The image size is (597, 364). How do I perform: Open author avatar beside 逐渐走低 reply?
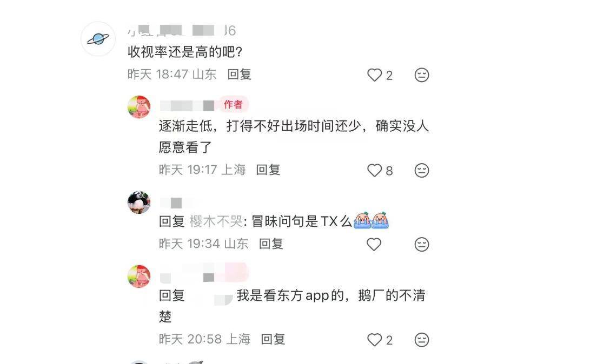pyautogui.click(x=139, y=107)
